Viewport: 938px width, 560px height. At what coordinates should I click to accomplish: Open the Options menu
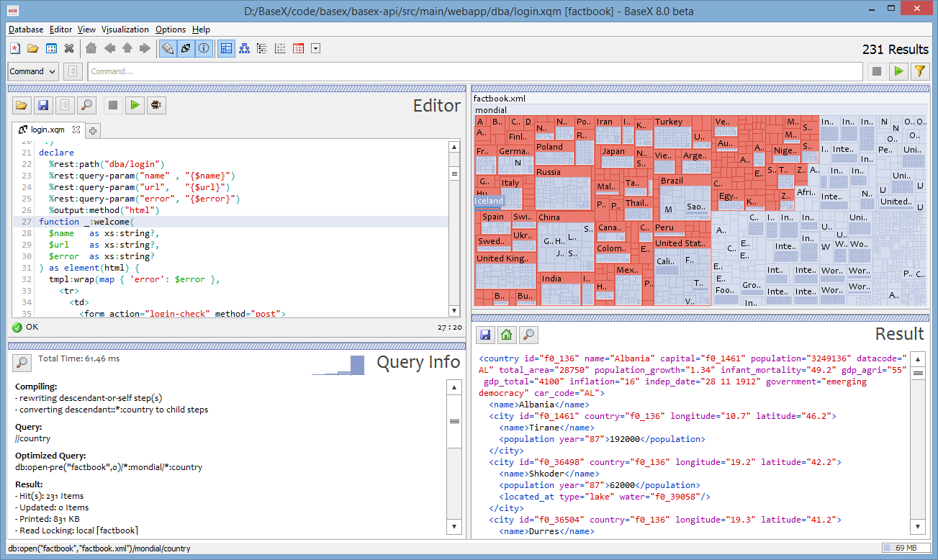click(171, 30)
